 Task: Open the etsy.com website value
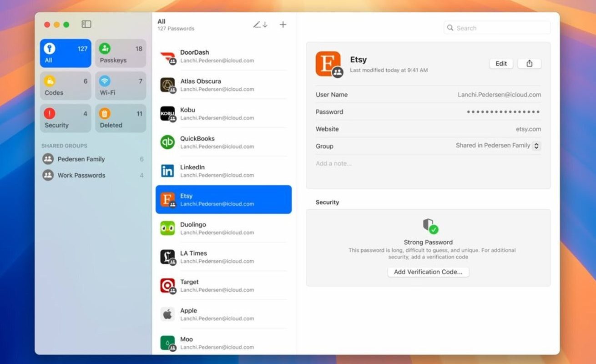(x=528, y=129)
